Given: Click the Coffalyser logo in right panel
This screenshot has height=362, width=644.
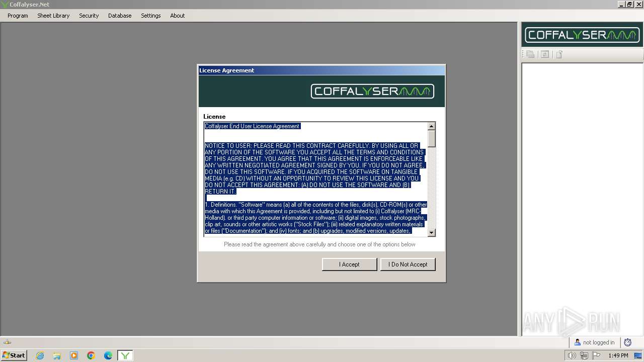Looking at the screenshot, I should click(x=582, y=35).
